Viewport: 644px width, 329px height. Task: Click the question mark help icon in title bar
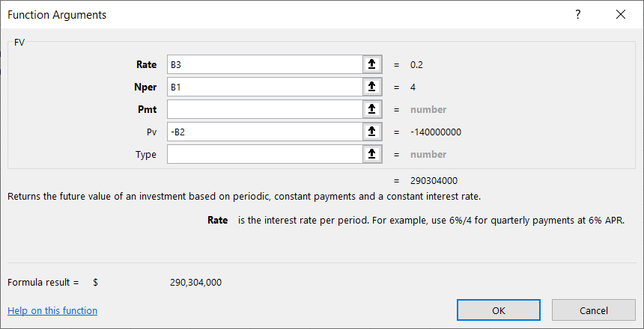[x=577, y=14]
